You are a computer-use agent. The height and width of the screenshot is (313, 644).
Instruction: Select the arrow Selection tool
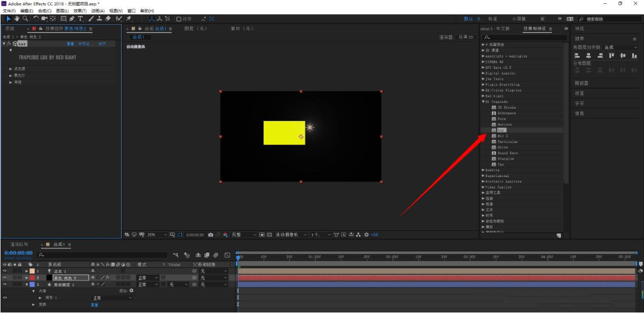tap(9, 19)
